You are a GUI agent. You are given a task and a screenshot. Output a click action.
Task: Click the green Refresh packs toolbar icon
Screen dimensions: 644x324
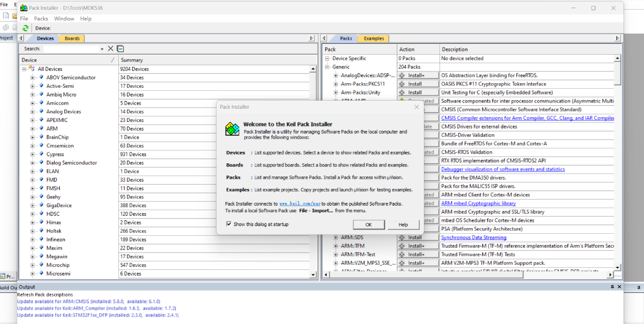pyautogui.click(x=26, y=28)
